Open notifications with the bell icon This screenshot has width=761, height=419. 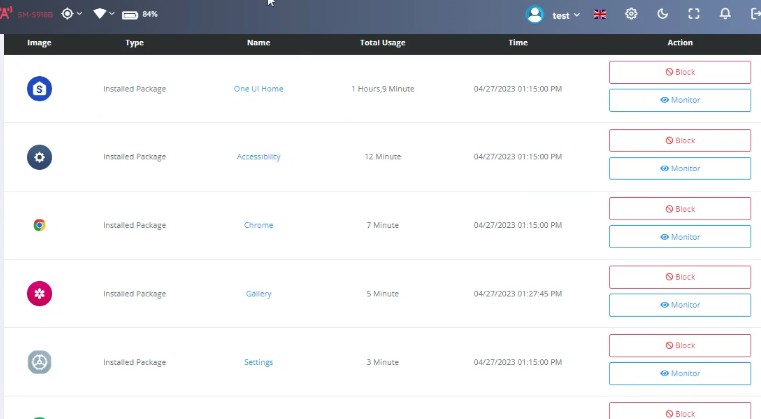click(x=725, y=14)
